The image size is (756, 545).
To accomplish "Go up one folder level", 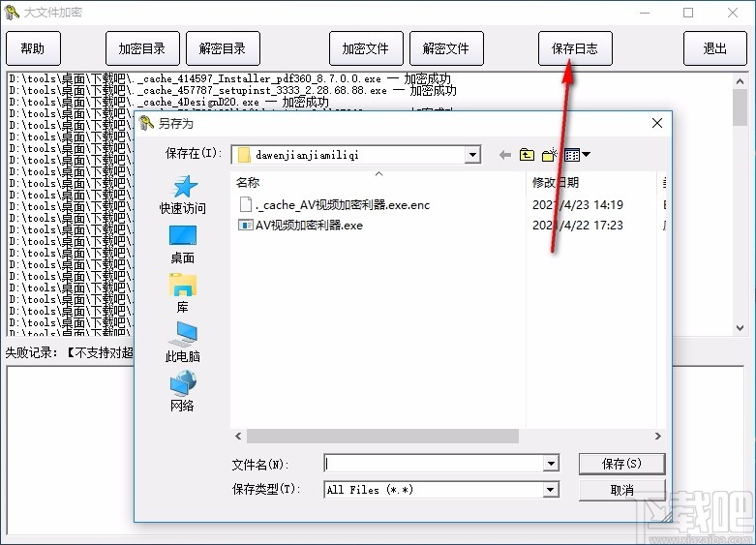I will [527, 155].
